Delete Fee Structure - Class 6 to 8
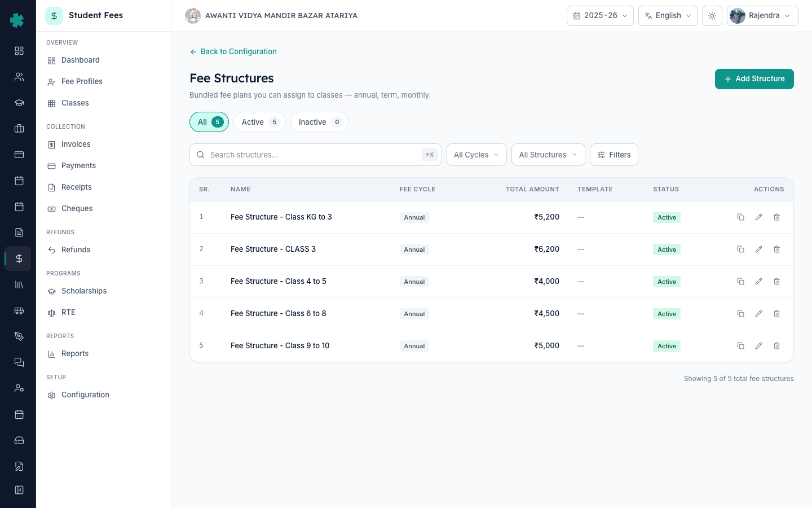The height and width of the screenshot is (508, 812). [x=777, y=314]
